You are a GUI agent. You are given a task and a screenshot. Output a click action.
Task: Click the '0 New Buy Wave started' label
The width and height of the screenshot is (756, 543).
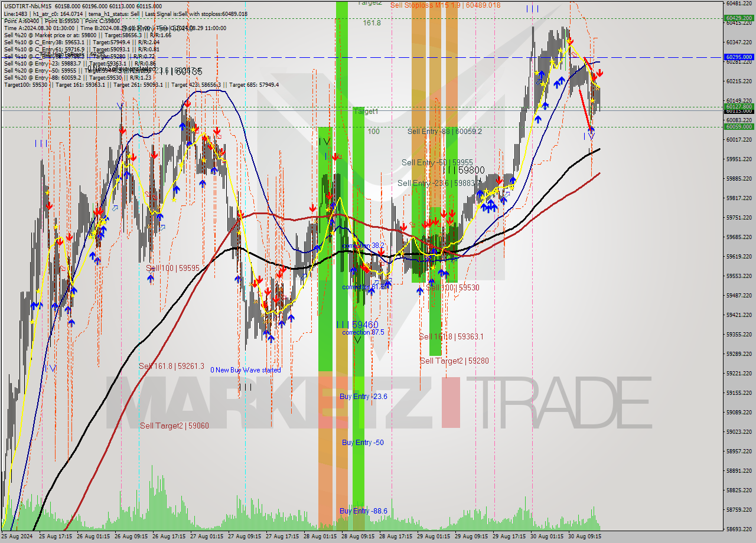pyautogui.click(x=246, y=370)
